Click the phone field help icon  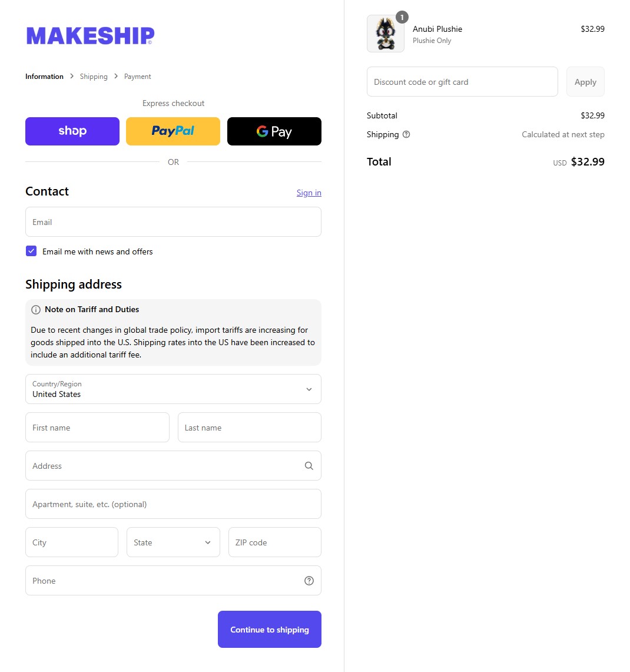(309, 581)
